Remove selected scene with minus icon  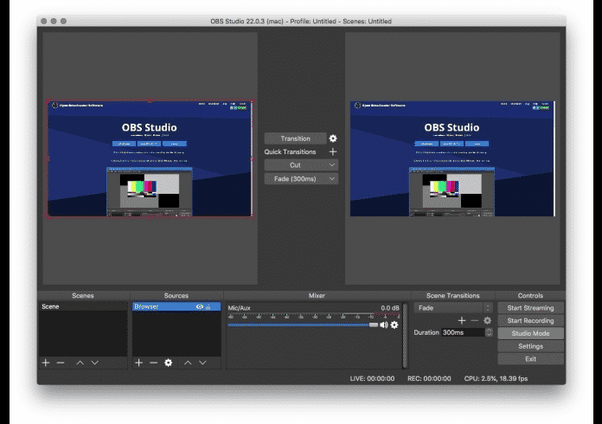(60, 363)
